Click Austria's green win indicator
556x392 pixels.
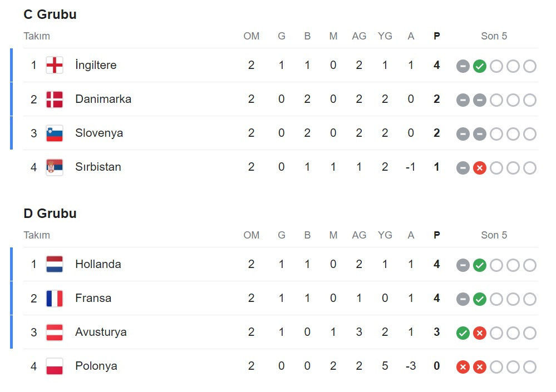[x=463, y=333]
